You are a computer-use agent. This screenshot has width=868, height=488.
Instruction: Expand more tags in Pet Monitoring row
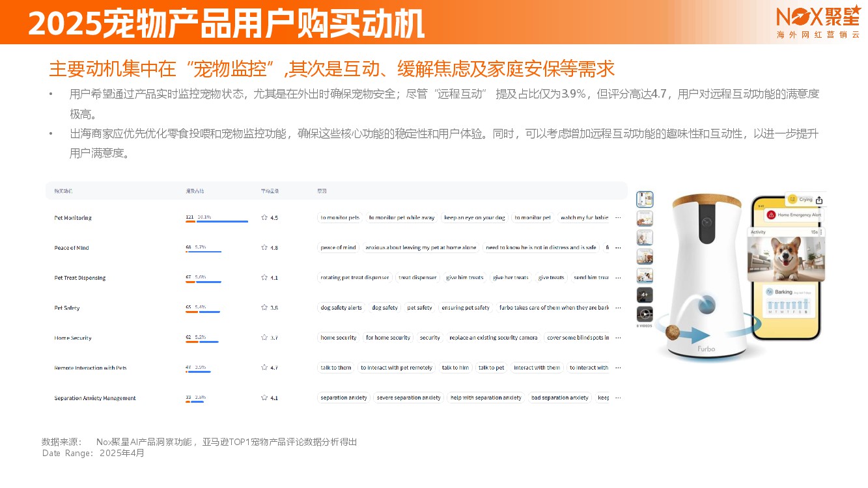[x=618, y=218]
